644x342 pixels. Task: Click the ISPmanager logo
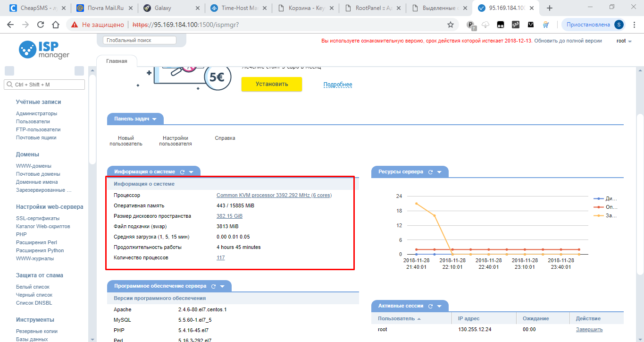pos(44,50)
